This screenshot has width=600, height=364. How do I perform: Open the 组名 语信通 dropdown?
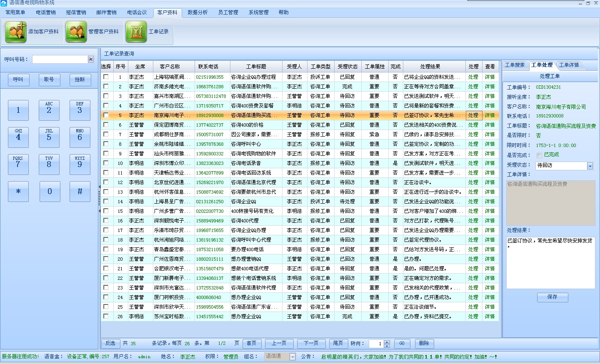coord(292,357)
